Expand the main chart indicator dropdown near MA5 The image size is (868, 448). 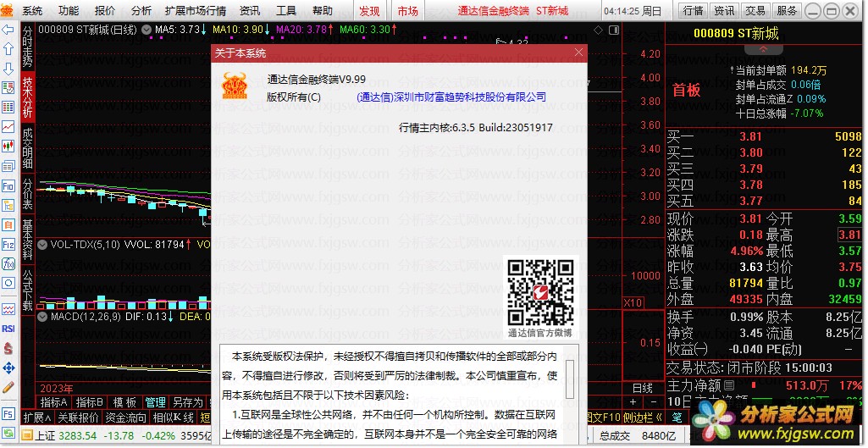point(147,30)
